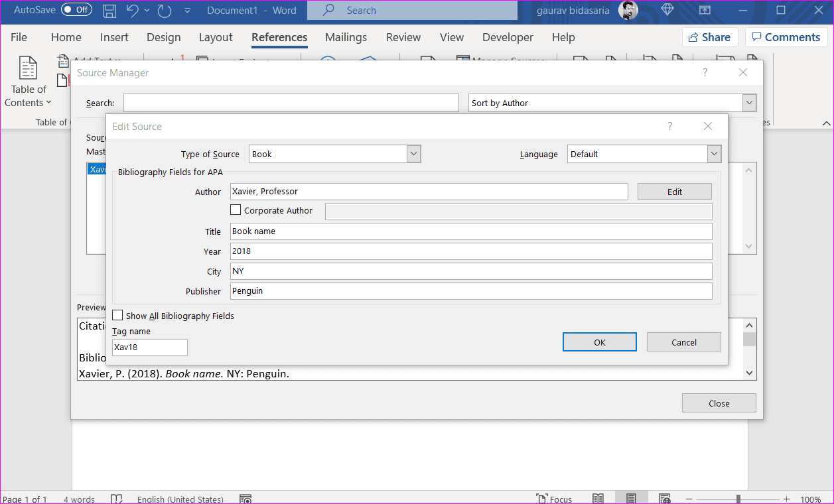Click the Share button
Viewport: 834px width, 504px height.
tap(710, 37)
